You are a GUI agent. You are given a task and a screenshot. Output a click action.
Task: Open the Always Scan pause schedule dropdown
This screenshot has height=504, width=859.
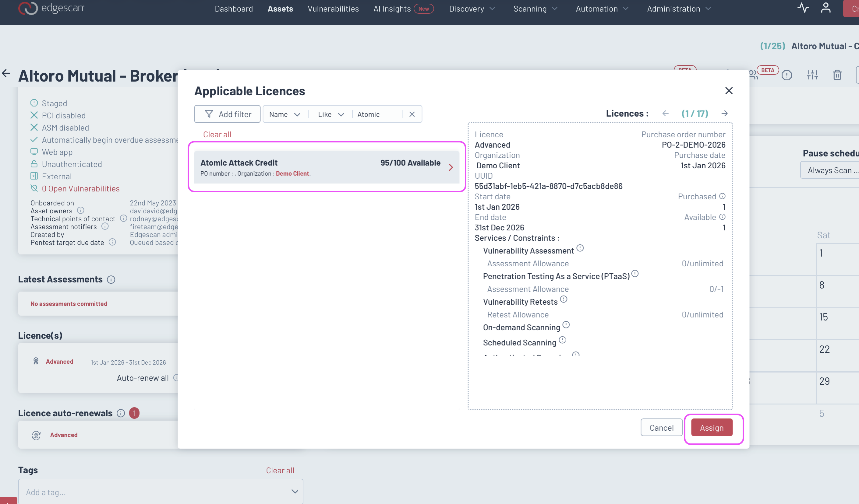[830, 170]
